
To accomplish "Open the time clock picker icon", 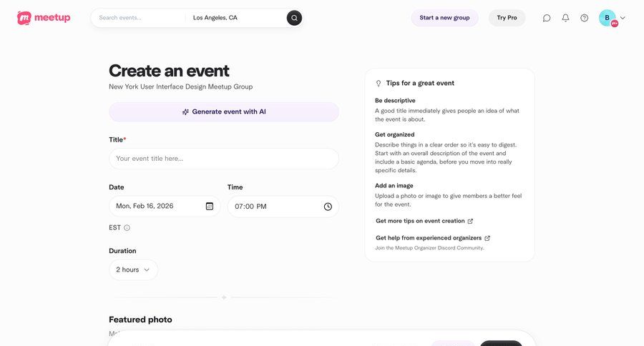I will (328, 207).
